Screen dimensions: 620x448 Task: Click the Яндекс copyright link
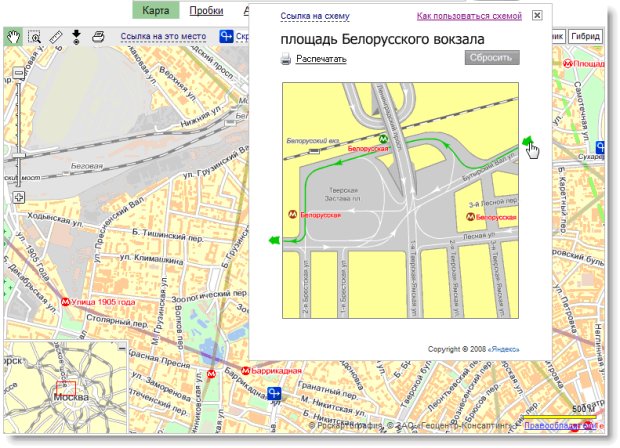503,350
